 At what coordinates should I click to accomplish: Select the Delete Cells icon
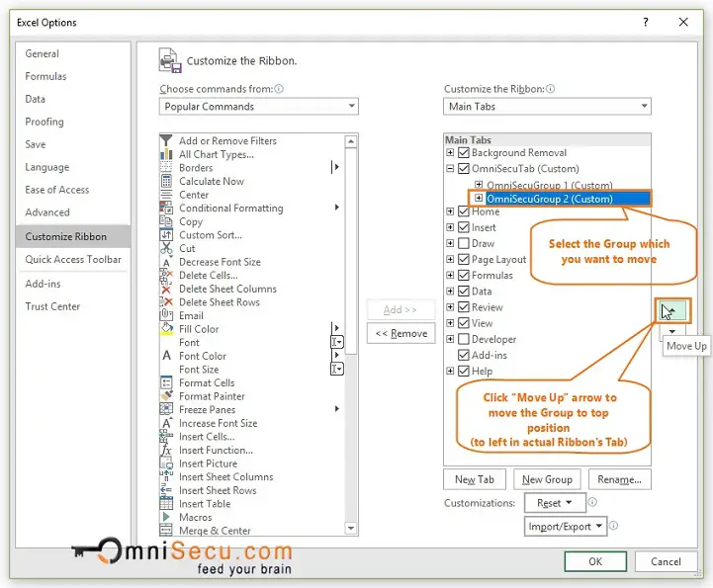[x=166, y=275]
